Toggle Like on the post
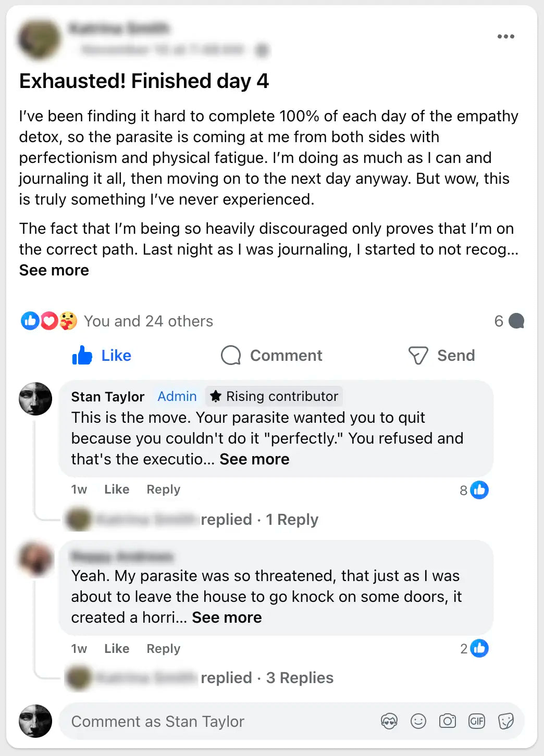544x756 pixels. pos(102,356)
